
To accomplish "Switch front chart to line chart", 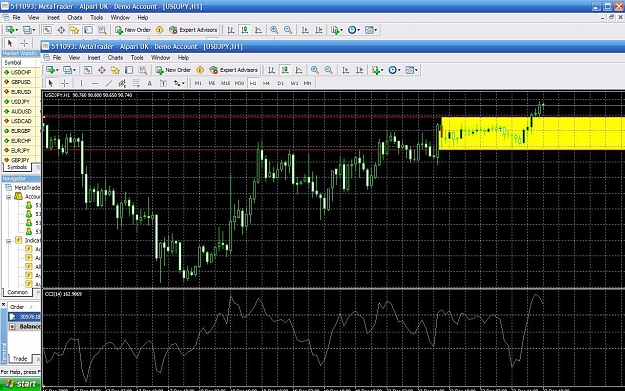I will point(299,70).
